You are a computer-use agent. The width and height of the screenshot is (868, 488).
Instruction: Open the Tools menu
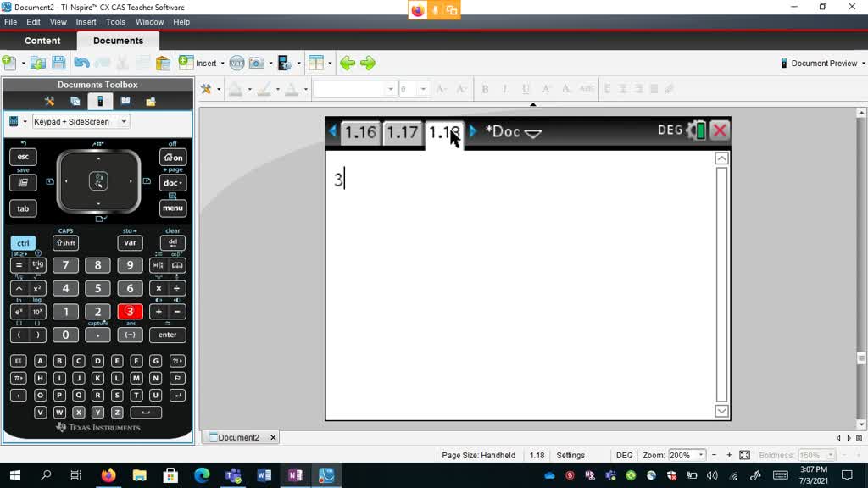[115, 22]
